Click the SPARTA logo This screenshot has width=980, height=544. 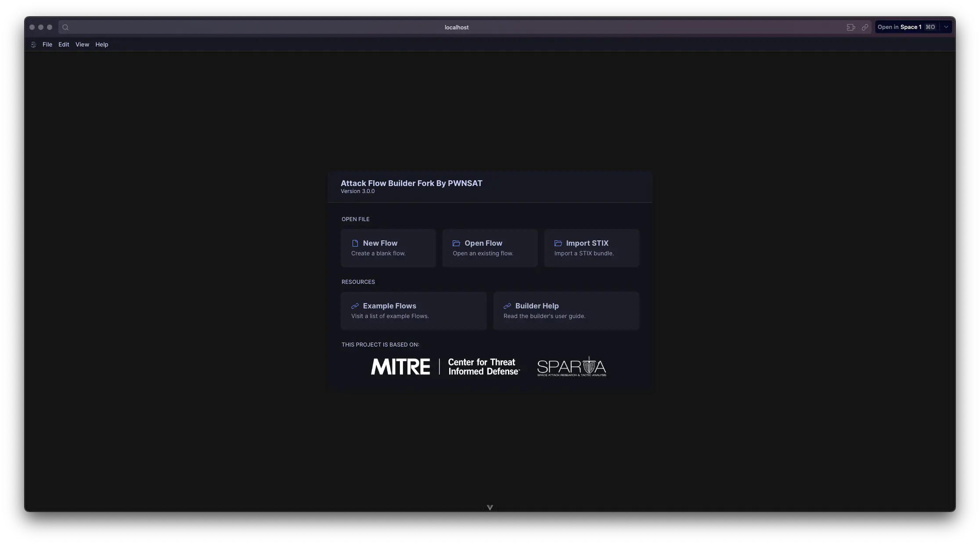tap(572, 367)
